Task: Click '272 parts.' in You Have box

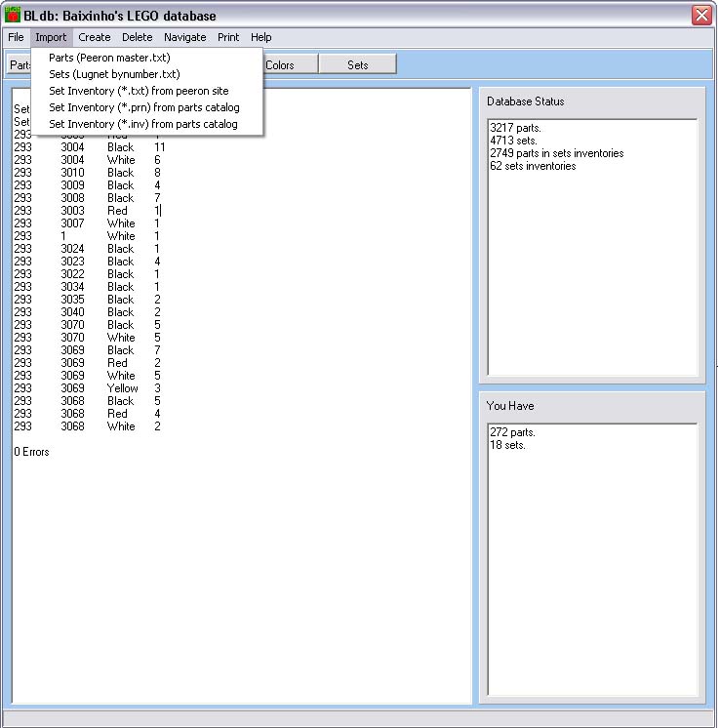Action: click(x=512, y=432)
